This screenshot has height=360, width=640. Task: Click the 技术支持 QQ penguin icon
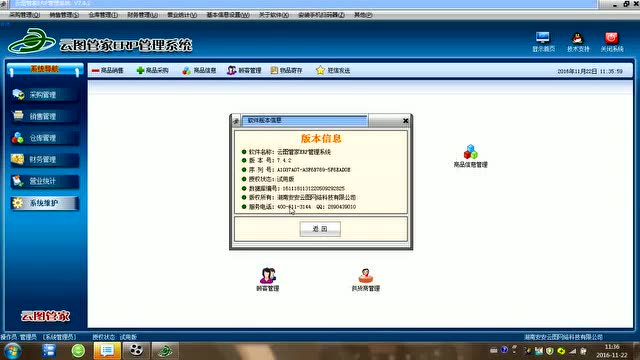coord(578,41)
